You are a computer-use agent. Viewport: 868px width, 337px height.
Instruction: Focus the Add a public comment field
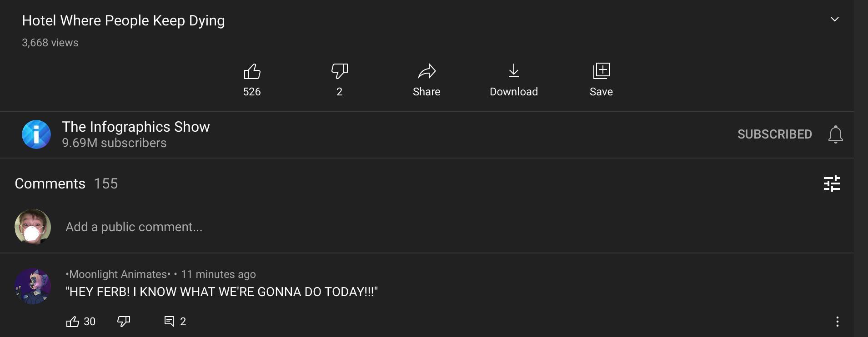pos(134,227)
